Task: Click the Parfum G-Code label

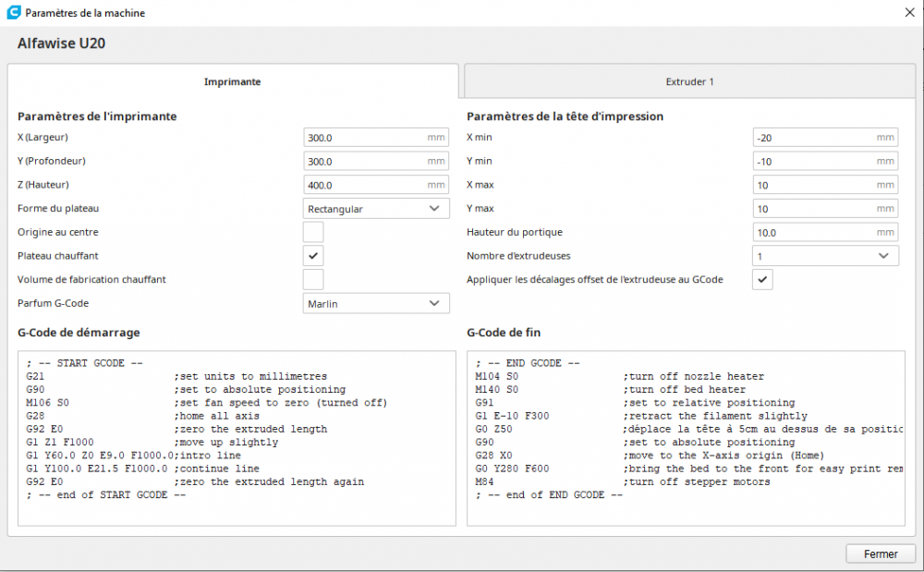Action: point(54,303)
